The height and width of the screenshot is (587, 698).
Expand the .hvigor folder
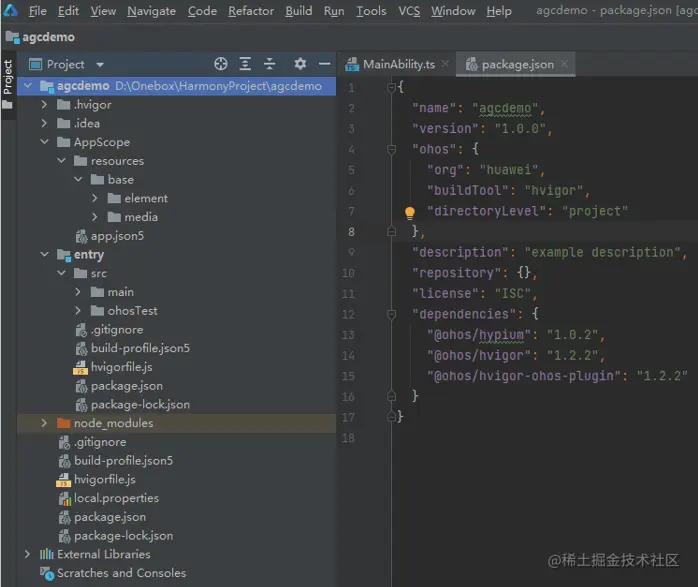(x=44, y=105)
